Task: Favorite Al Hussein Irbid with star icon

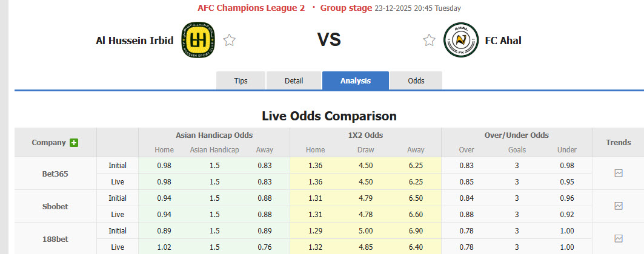Action: pos(229,41)
